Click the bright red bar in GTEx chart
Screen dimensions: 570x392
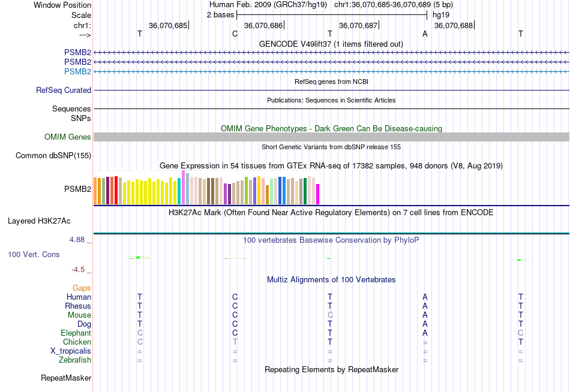point(116,191)
